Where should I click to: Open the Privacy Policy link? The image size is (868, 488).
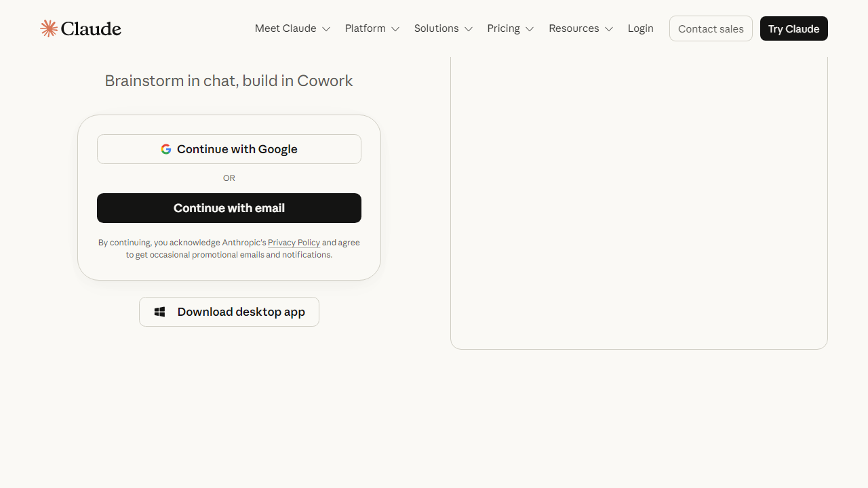[x=294, y=243]
